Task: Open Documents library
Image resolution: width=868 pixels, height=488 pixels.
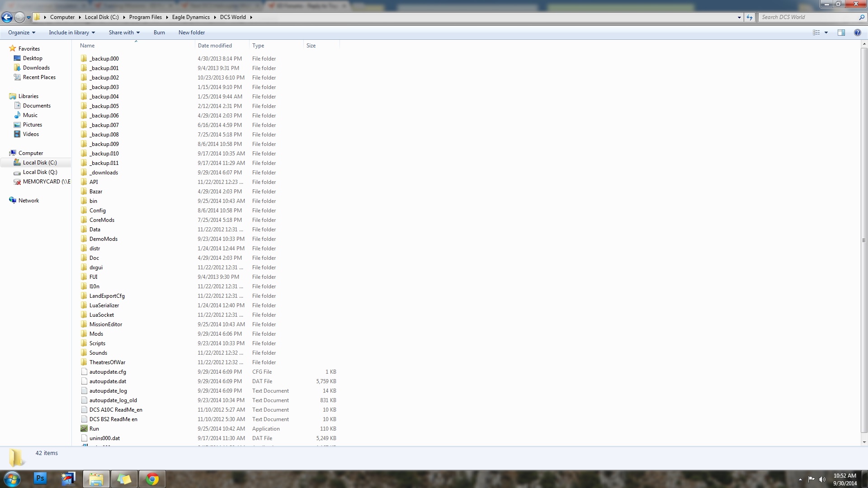Action: [x=37, y=106]
